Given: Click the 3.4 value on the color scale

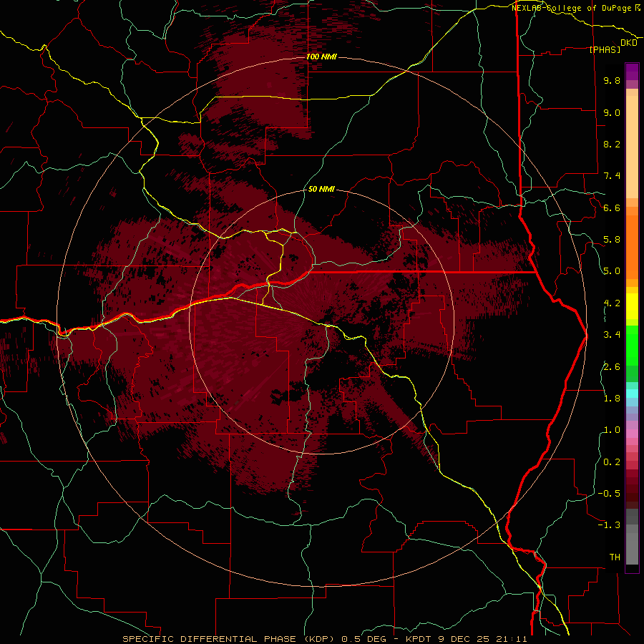Looking at the screenshot, I should click(x=612, y=335).
